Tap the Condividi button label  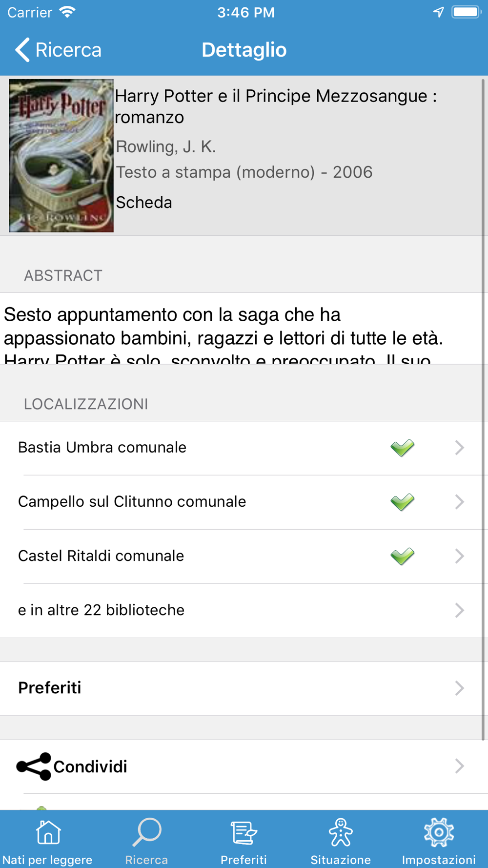[x=90, y=766]
